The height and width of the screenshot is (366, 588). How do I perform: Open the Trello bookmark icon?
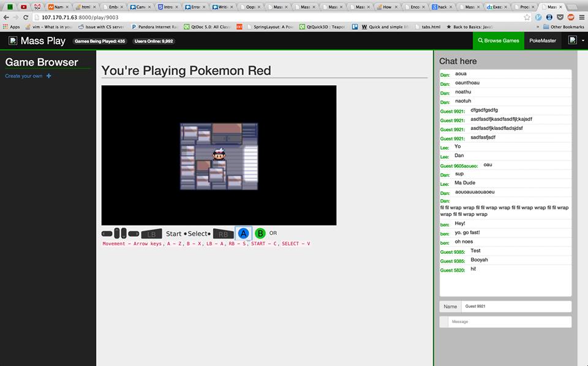click(x=355, y=27)
